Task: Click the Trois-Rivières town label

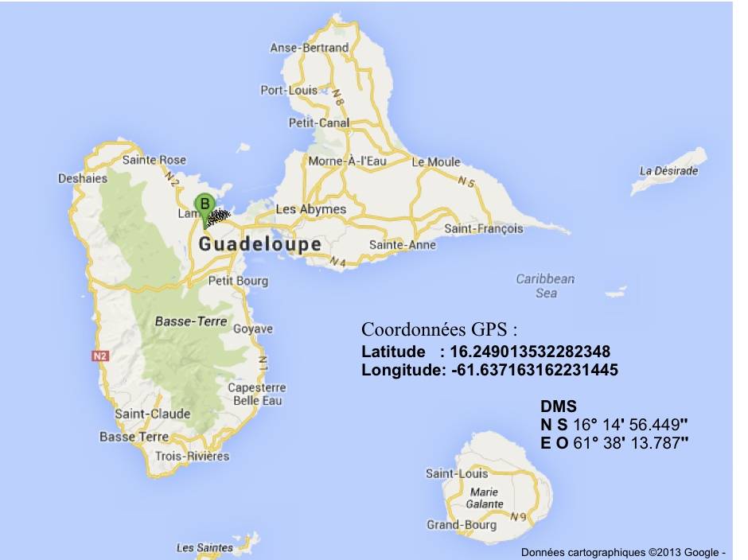Action: point(192,456)
